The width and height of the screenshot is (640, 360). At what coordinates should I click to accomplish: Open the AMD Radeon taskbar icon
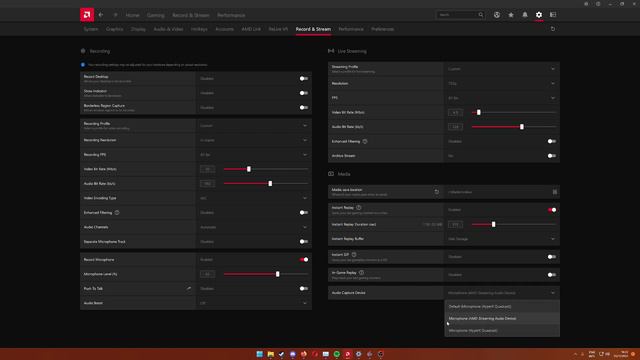point(348,354)
